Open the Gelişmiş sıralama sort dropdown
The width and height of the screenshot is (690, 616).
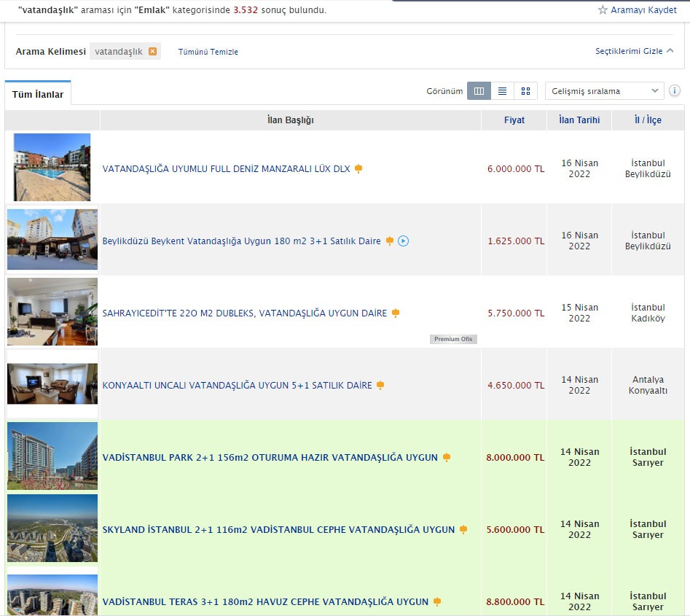604,91
